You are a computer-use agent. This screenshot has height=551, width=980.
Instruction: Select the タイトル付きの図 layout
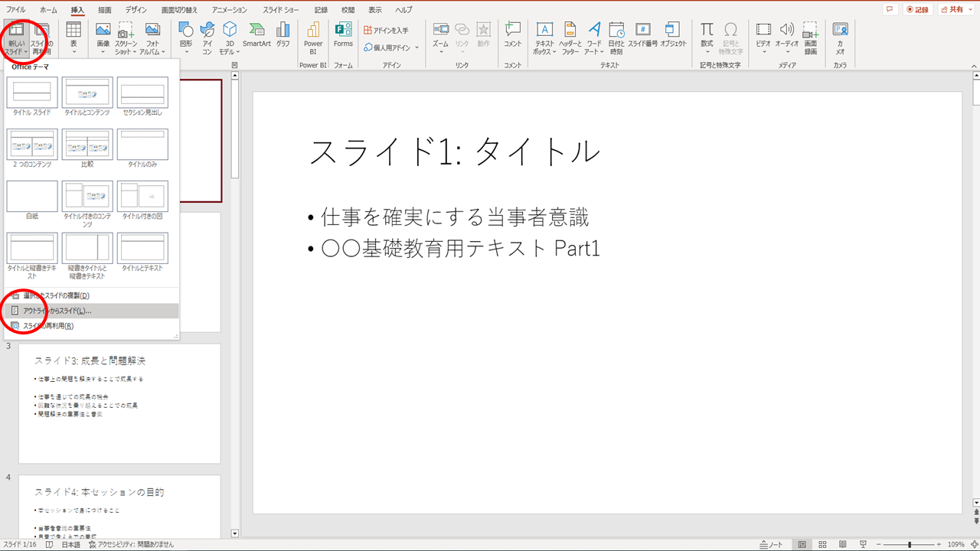point(142,201)
